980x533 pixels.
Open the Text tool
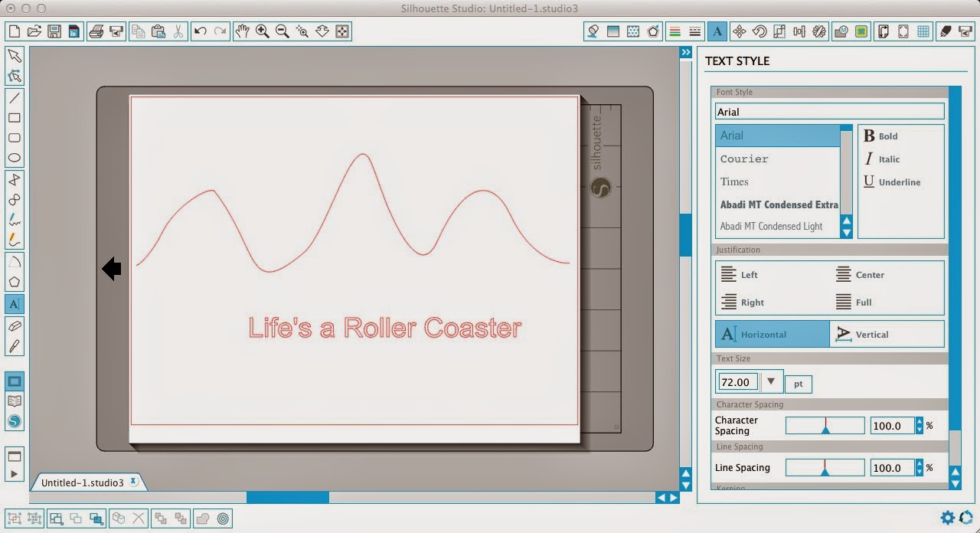(15, 304)
